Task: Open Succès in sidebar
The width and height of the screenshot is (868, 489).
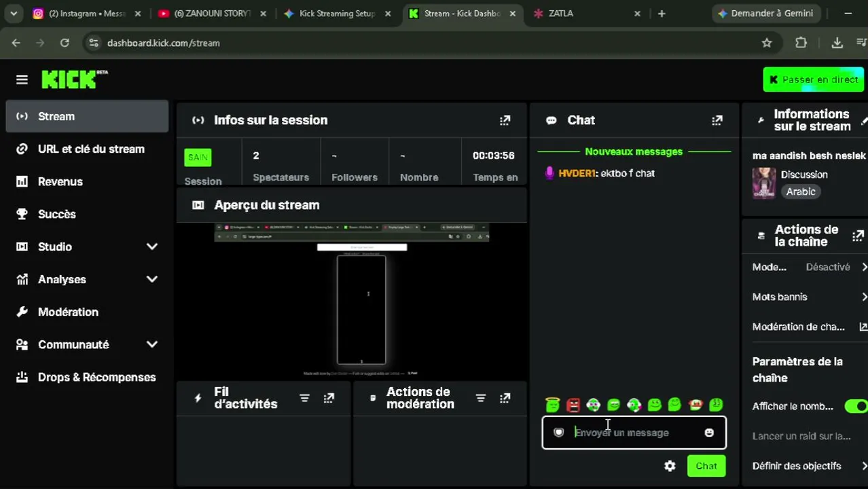Action: [x=87, y=214]
